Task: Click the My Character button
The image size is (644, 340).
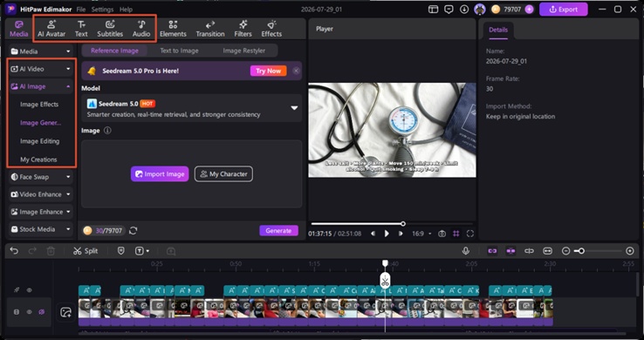Action: (224, 173)
